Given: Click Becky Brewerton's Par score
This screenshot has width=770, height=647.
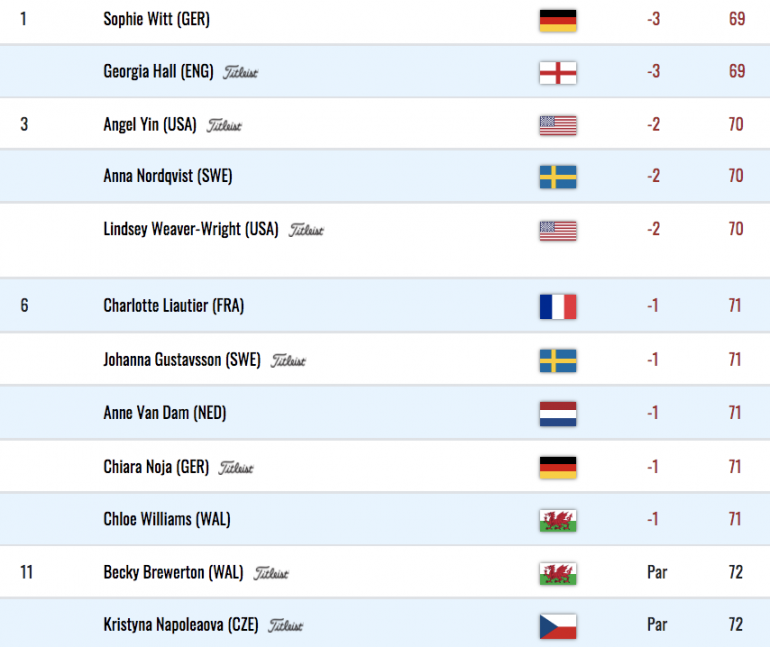Looking at the screenshot, I should [x=657, y=572].
